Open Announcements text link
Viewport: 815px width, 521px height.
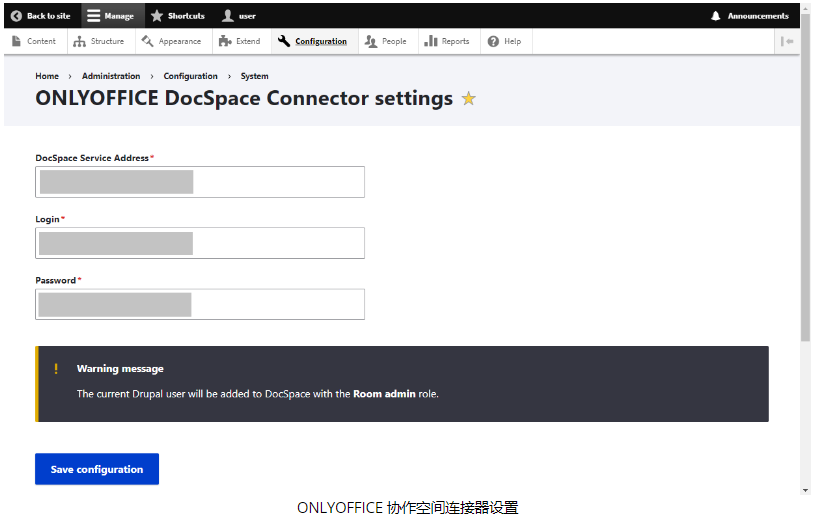tap(758, 16)
